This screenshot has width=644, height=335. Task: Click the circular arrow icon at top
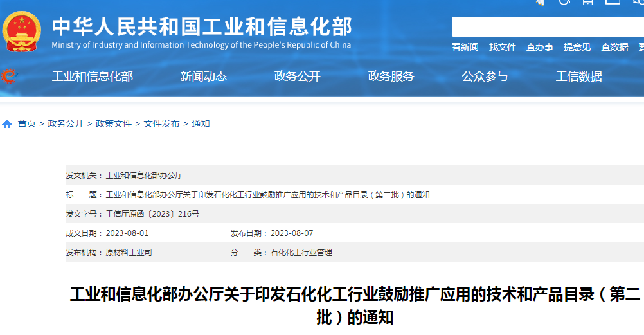564,3
